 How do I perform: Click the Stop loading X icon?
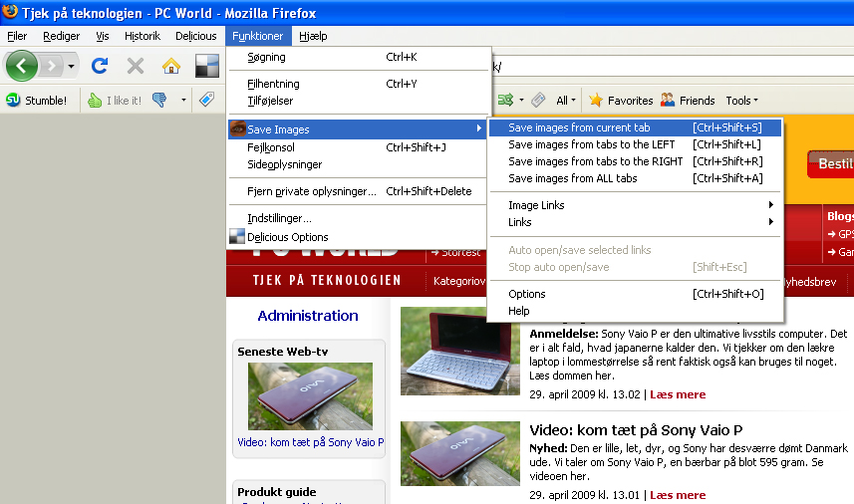click(136, 67)
